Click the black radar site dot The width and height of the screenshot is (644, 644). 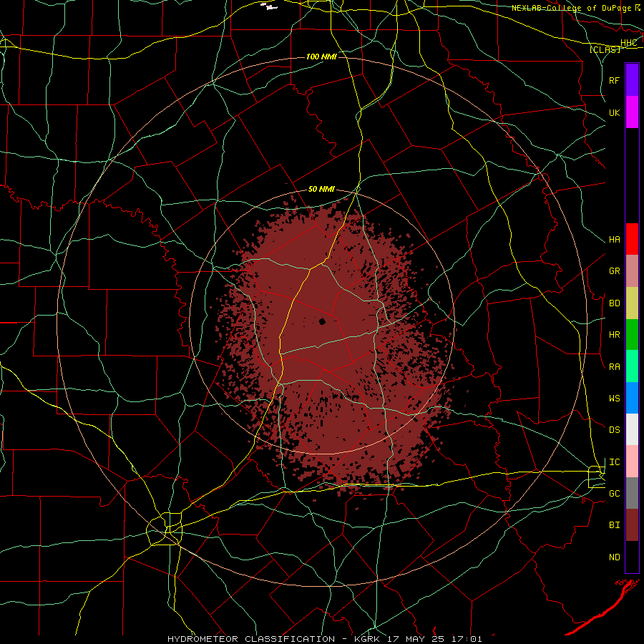(x=322, y=321)
